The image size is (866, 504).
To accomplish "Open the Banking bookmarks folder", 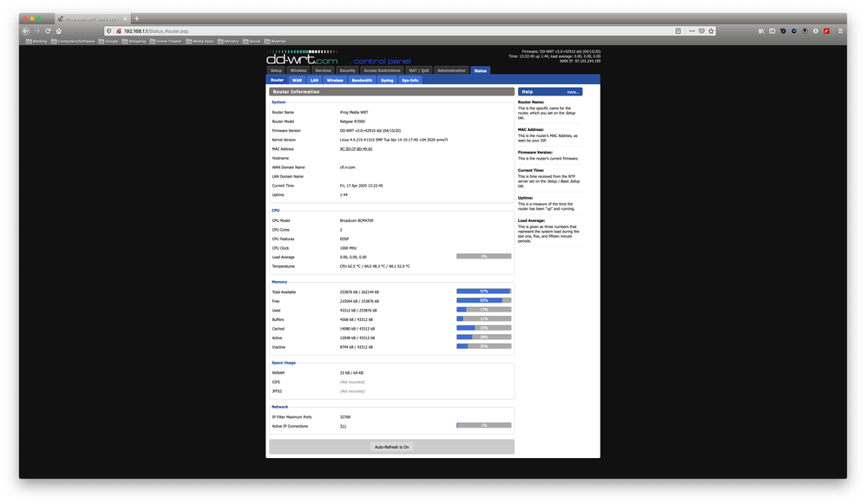I will 36,41.
